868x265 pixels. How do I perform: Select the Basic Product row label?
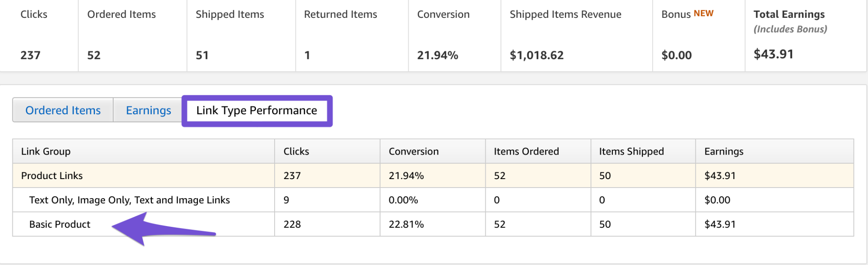[x=60, y=224]
